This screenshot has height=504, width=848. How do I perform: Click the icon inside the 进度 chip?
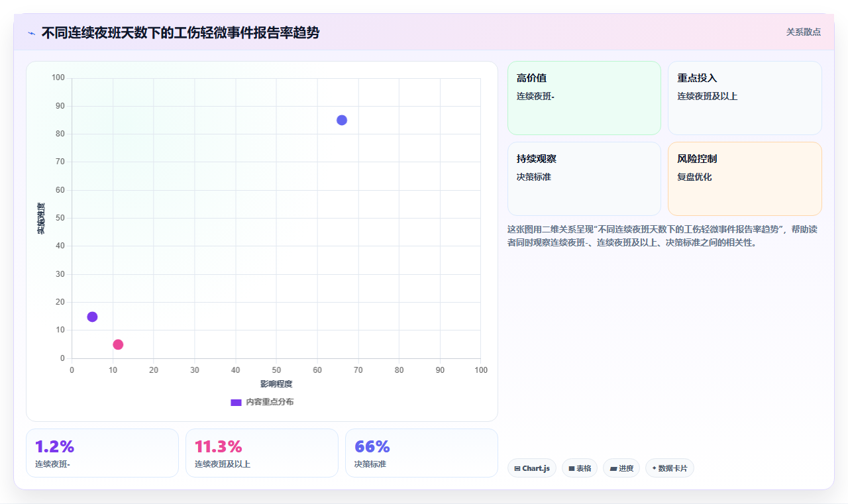(613, 469)
